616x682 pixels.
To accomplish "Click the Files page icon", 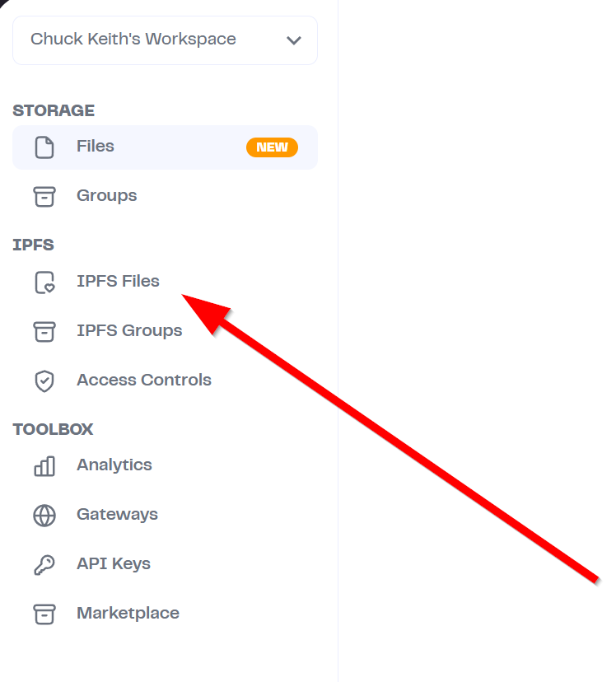I will tap(44, 147).
